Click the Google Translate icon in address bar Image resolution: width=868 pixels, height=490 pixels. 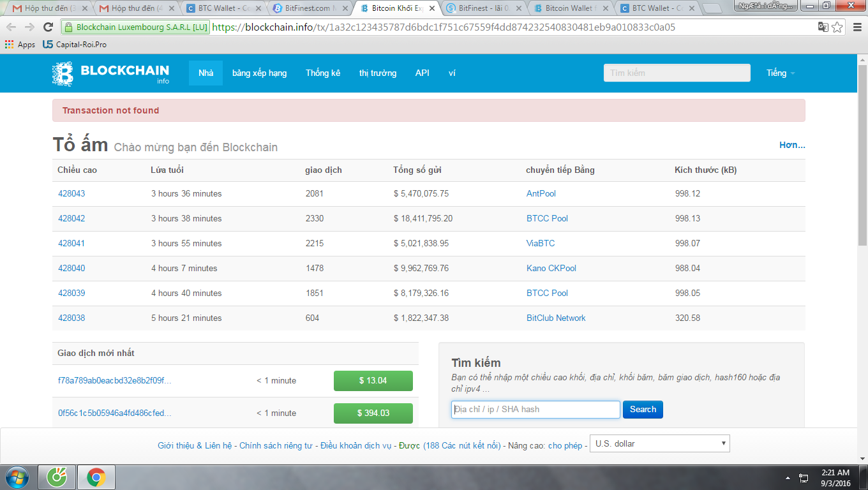tap(823, 27)
